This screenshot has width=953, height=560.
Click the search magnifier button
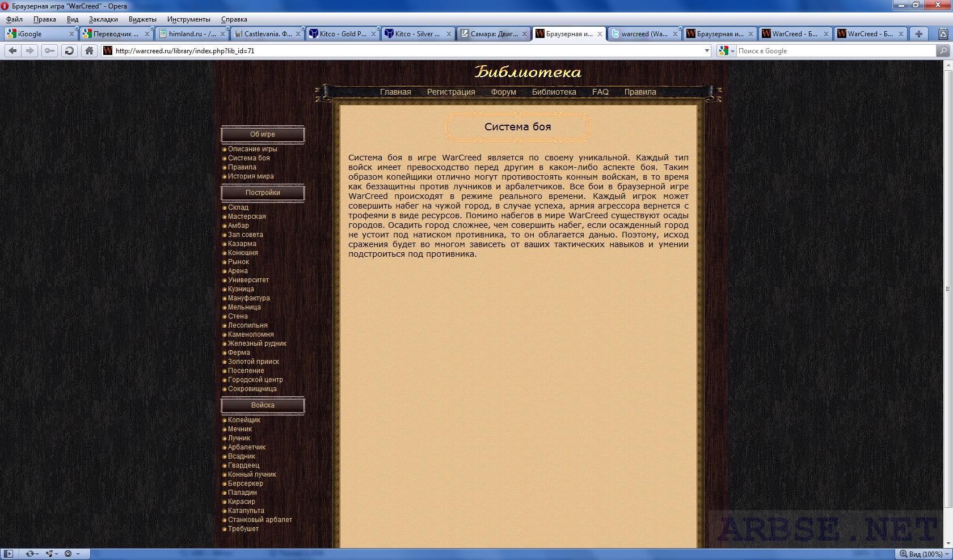pos(943,50)
